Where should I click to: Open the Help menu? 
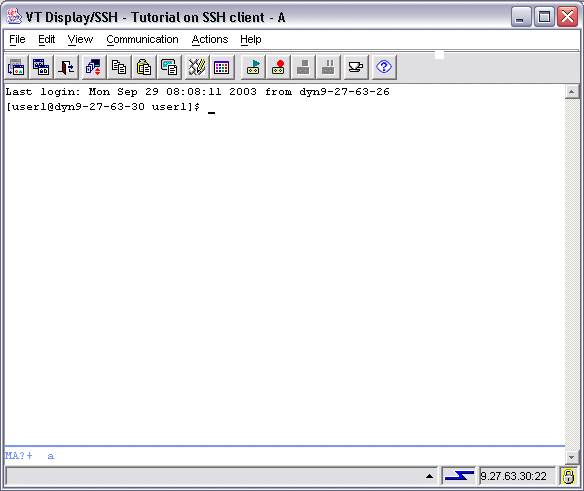point(251,39)
